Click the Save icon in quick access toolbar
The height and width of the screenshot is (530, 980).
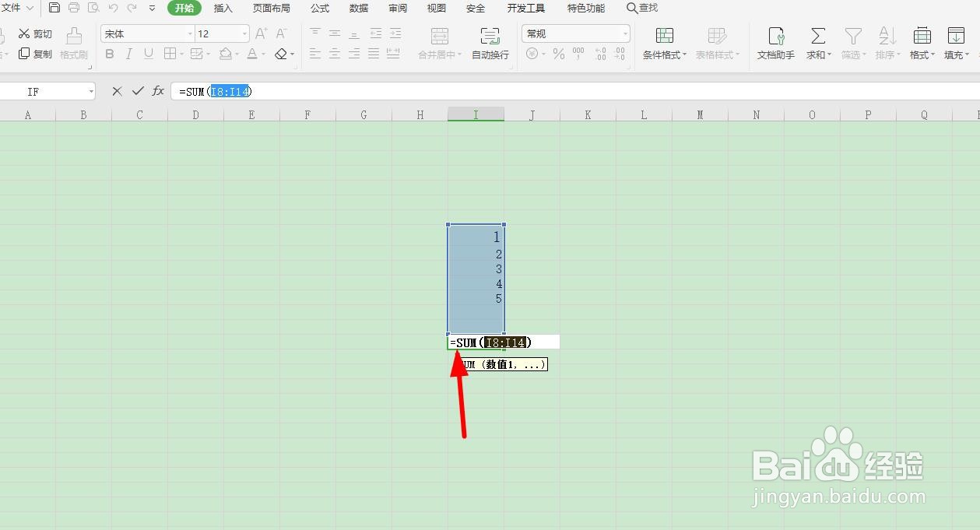pos(54,8)
